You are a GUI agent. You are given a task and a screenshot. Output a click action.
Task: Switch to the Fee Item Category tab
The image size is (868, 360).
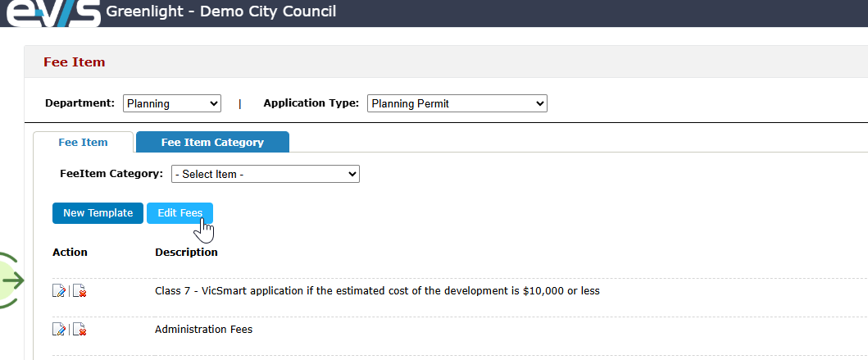point(212,143)
